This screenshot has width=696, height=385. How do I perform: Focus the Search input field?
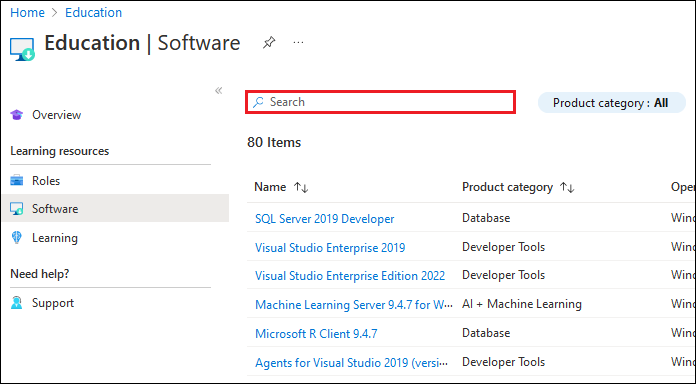pyautogui.click(x=380, y=102)
